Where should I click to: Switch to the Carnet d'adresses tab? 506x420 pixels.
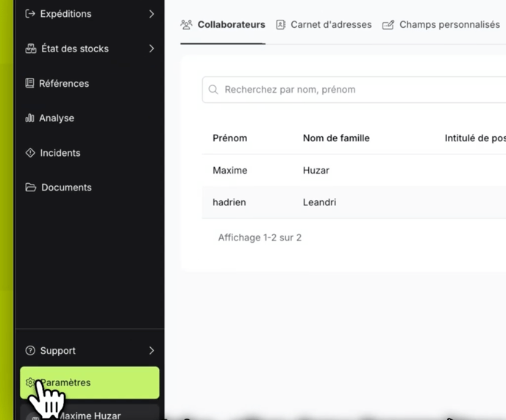(330, 25)
